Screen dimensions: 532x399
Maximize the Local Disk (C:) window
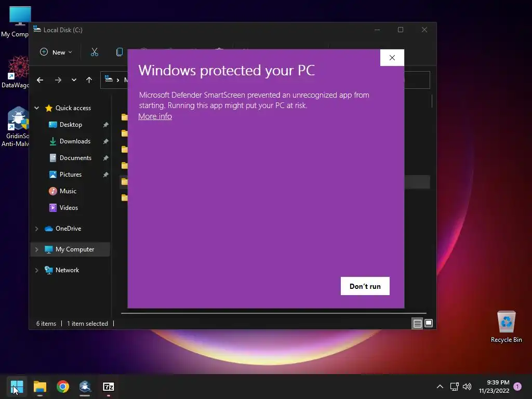pyautogui.click(x=401, y=30)
